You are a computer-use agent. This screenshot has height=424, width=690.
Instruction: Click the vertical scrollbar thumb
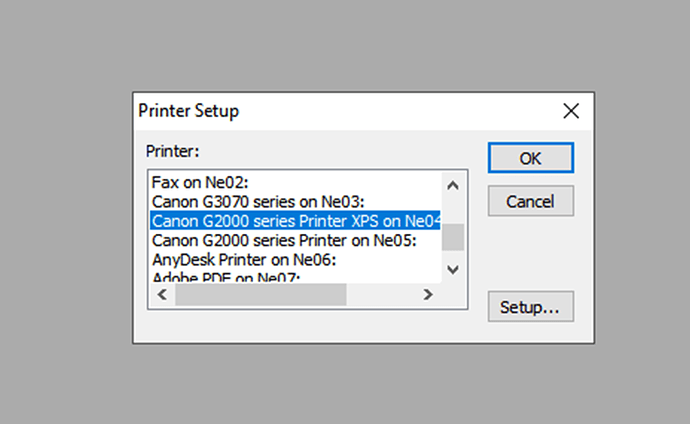pyautogui.click(x=453, y=237)
